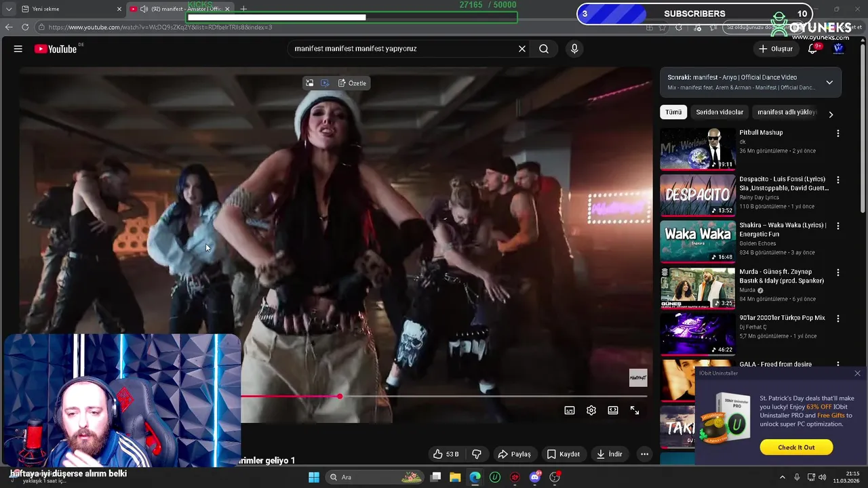Open video player settings gear
The image size is (868, 488).
[x=591, y=410]
